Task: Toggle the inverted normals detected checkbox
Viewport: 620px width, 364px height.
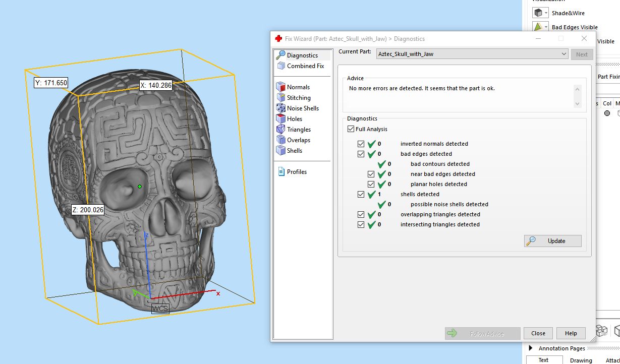Action: (x=361, y=144)
